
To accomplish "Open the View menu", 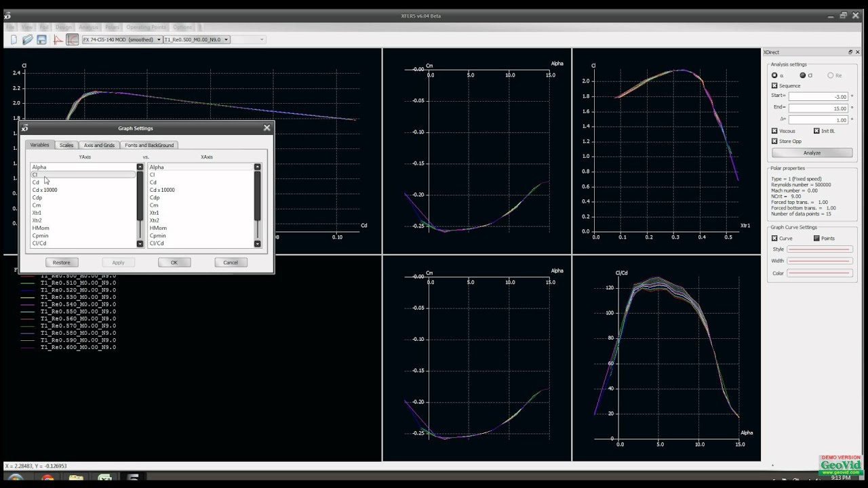I will pos(26,27).
